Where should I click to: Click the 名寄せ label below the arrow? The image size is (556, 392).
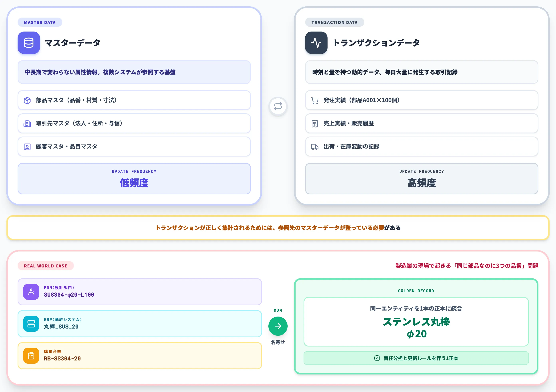pyautogui.click(x=278, y=342)
